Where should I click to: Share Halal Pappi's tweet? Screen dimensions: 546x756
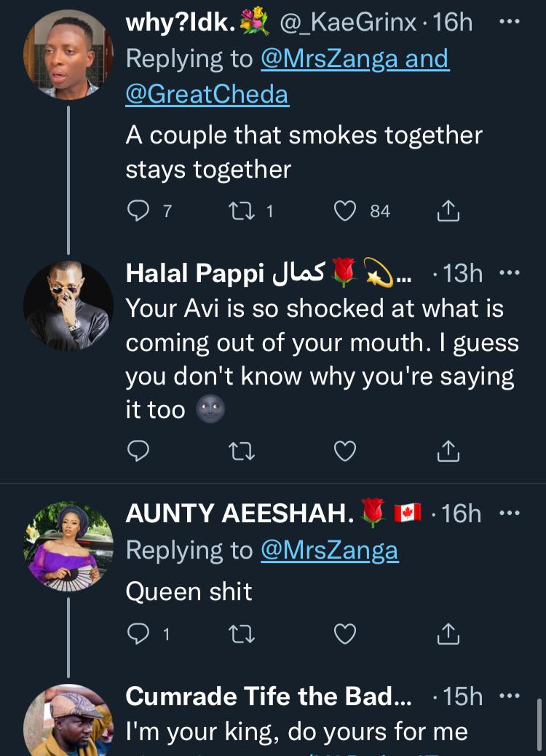[448, 452]
